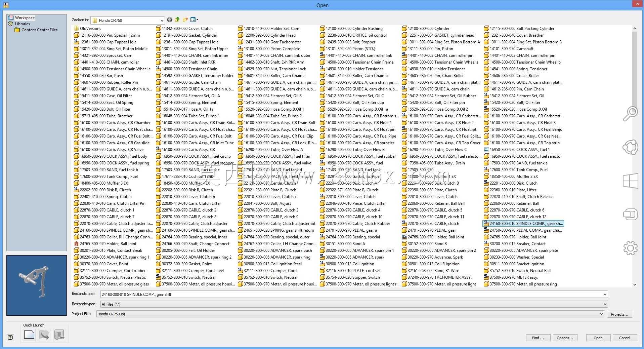Select 35754-300-020 Stopper, Switch
The height and width of the screenshot is (349, 644).
(353, 277)
